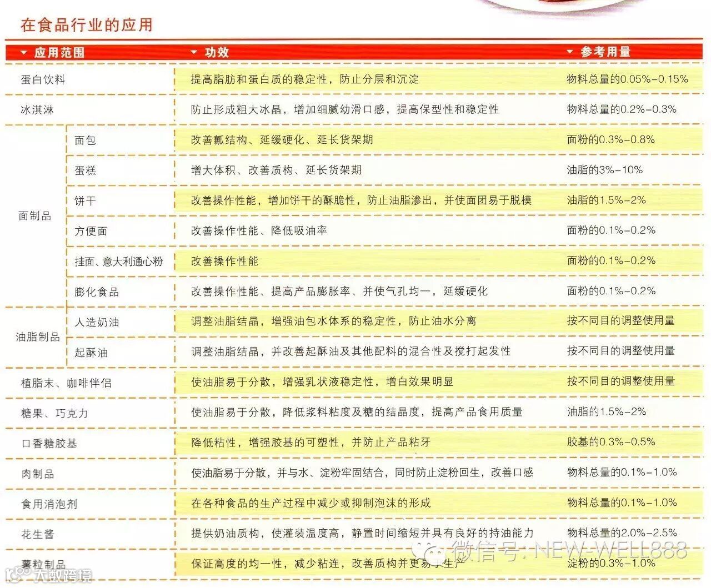The image size is (711, 588).
Task: Click the 肉制品 row dosage 物料总量的0.1%-1.0%
Action: (622, 472)
